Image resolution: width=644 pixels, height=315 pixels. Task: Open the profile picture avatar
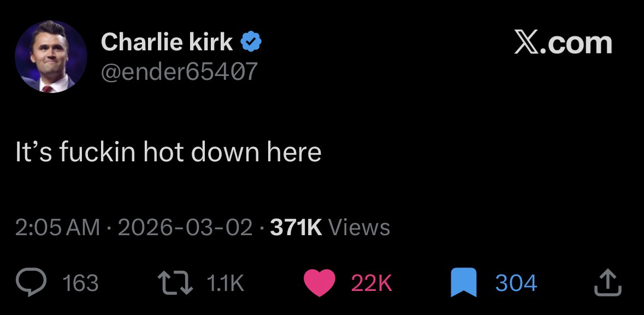click(51, 57)
